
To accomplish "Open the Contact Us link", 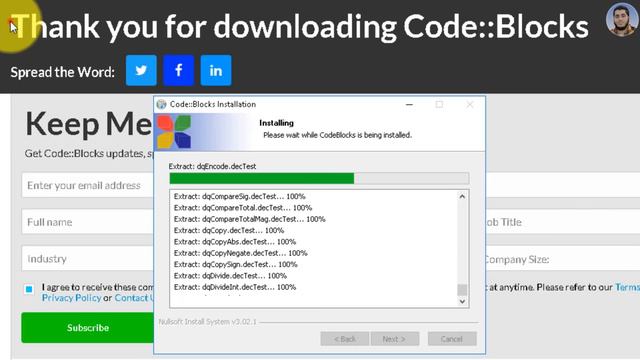I will click(x=134, y=298).
